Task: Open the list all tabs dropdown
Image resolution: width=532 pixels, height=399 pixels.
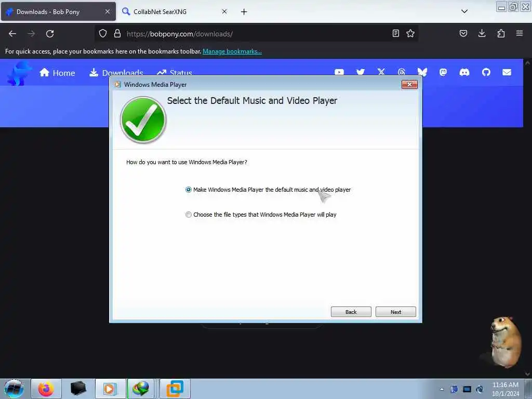Action: (x=464, y=11)
